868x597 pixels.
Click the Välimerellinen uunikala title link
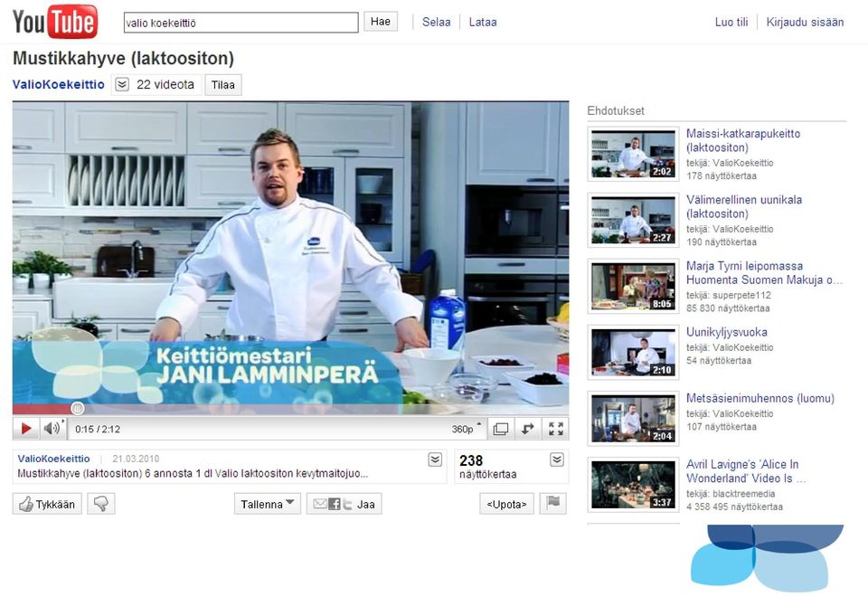click(x=744, y=206)
